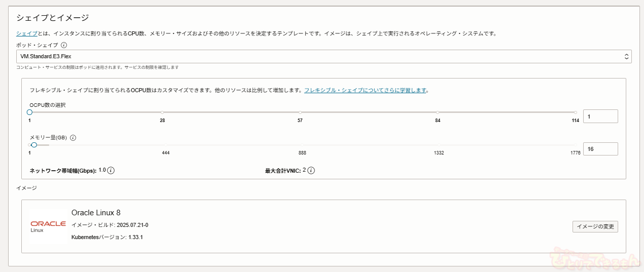Click the memory slider handle
The image size is (644, 272).
click(x=34, y=145)
